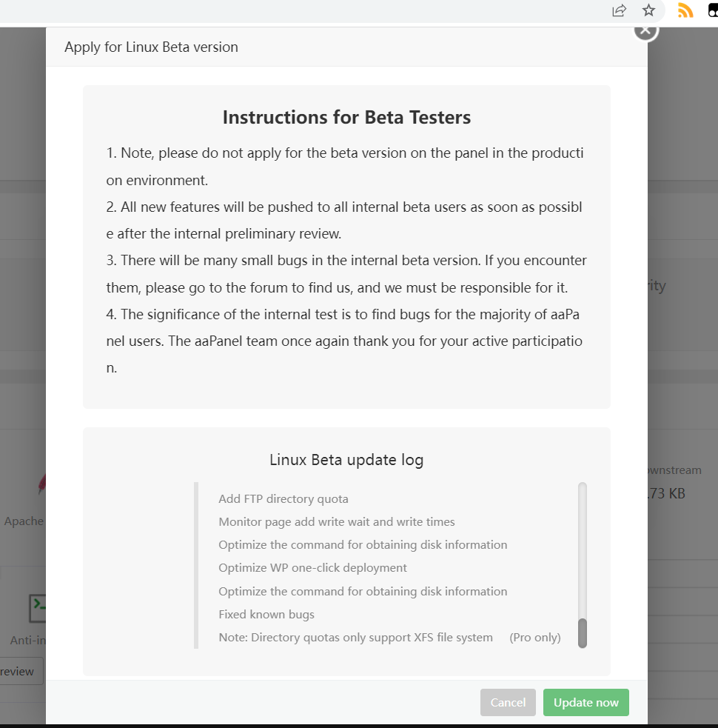Close the beta dialog with the X icon
718x728 pixels.
(646, 30)
